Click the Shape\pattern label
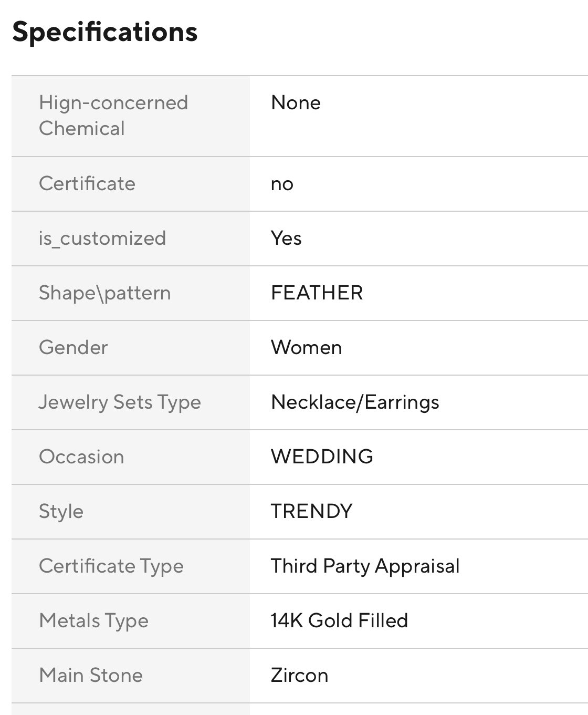 point(104,293)
